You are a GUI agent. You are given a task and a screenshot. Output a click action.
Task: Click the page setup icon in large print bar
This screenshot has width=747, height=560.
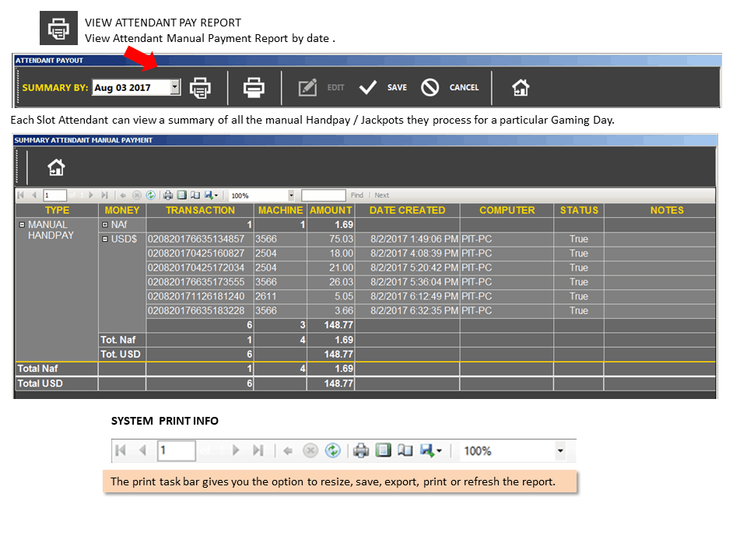(405, 450)
